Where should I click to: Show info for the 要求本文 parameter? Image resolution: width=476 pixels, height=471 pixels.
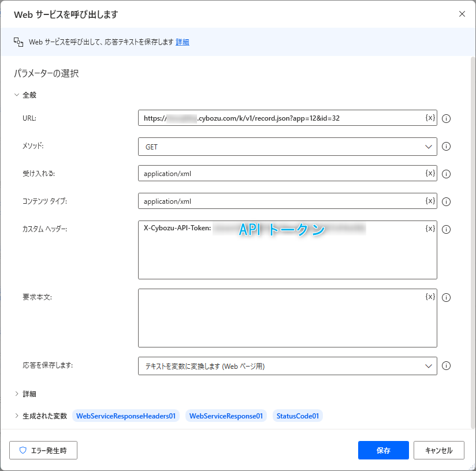446,297
